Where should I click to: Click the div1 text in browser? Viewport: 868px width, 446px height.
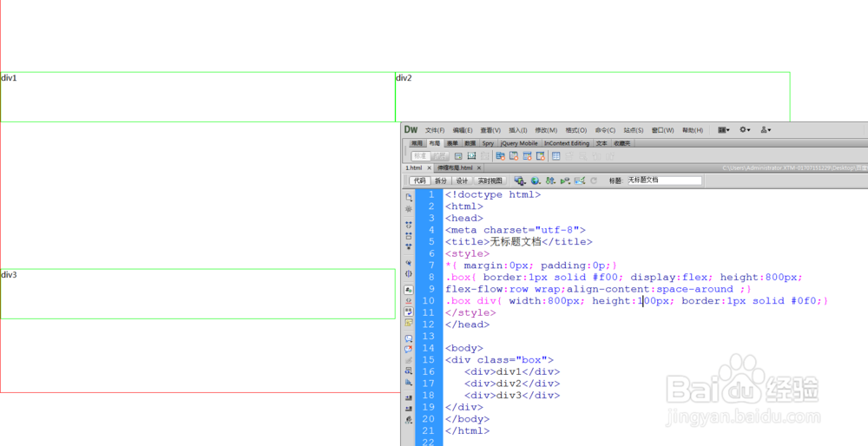(x=9, y=78)
